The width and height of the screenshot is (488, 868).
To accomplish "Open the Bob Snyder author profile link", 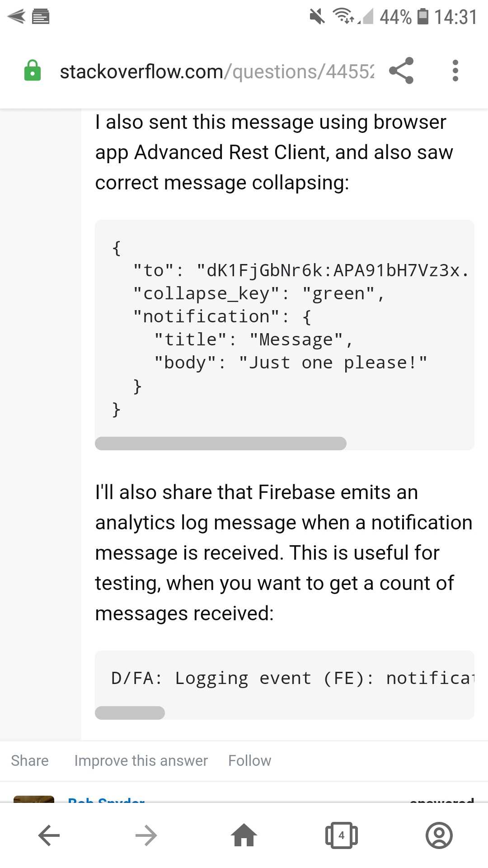I will [x=106, y=799].
